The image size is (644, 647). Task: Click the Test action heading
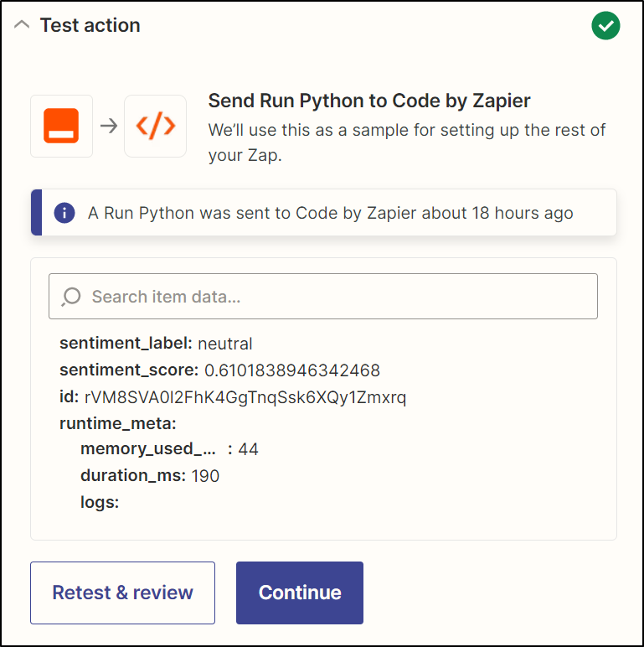[x=90, y=25]
